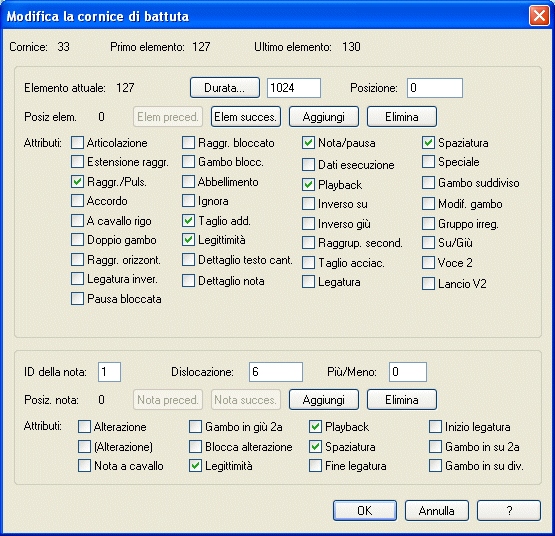The height and width of the screenshot is (536, 555).
Task: Open the Durata... dialog button
Action: 225,87
